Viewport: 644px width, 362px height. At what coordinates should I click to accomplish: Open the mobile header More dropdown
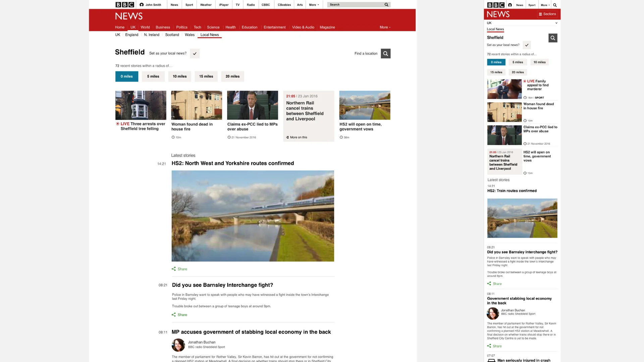tap(545, 5)
